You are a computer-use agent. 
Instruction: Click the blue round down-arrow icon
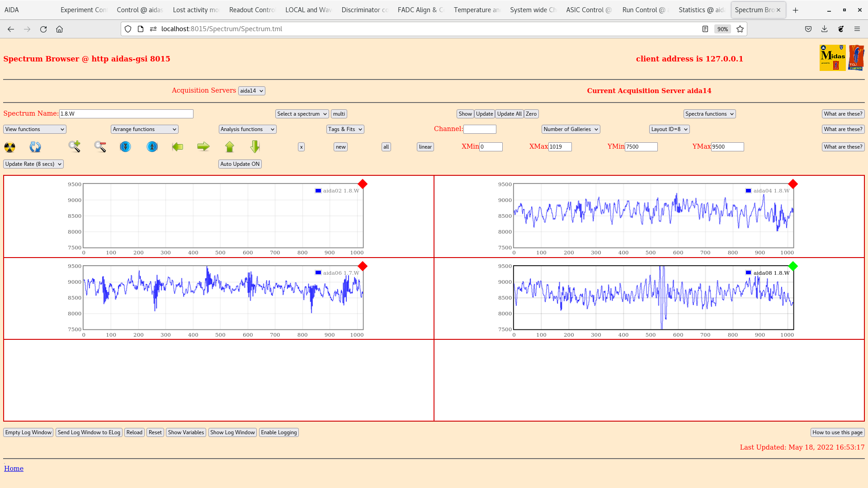[125, 146]
